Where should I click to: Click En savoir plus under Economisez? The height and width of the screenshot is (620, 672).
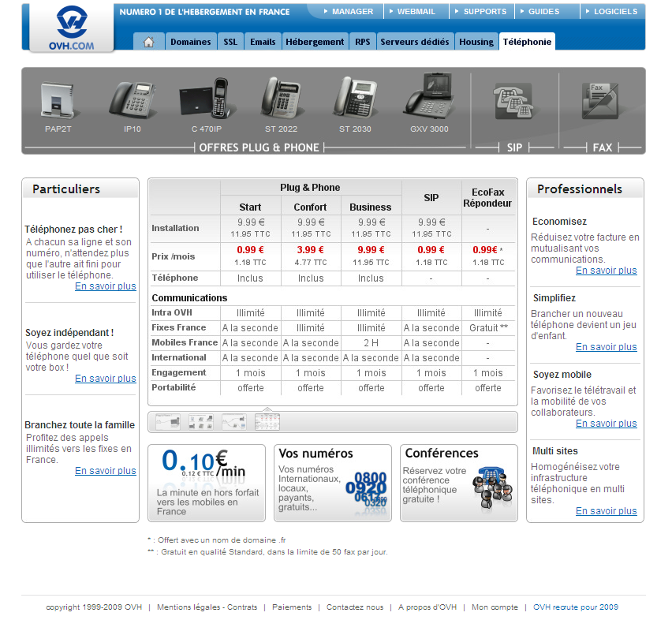[x=606, y=271]
